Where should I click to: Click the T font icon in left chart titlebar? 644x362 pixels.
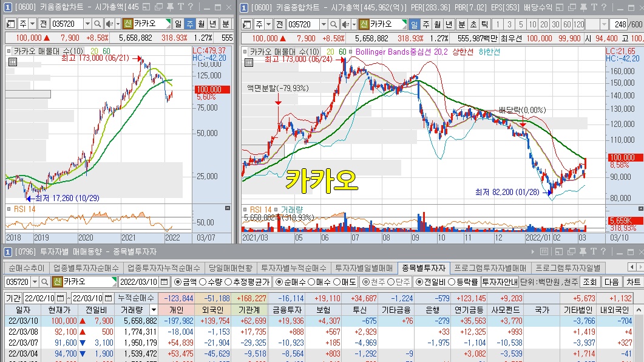[x=181, y=7]
